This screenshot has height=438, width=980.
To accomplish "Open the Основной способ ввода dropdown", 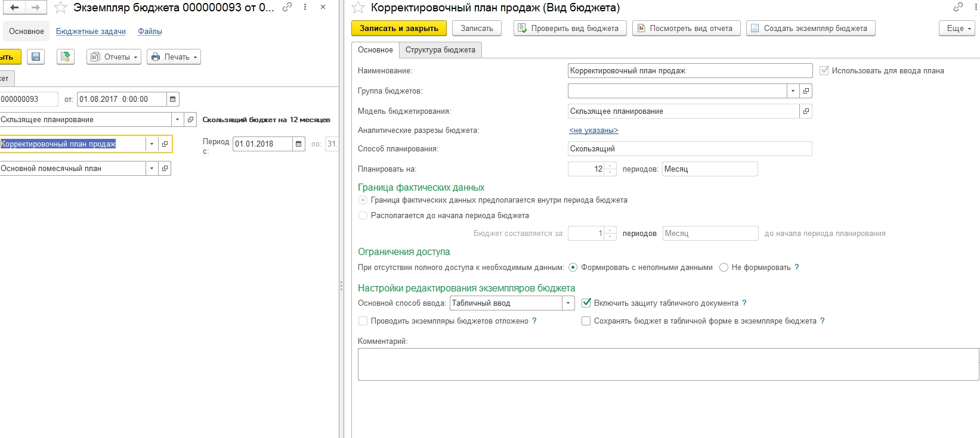I will click(x=568, y=303).
